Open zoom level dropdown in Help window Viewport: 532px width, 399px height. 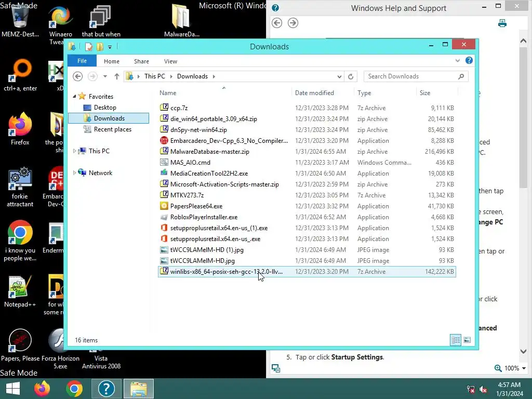pos(524,368)
